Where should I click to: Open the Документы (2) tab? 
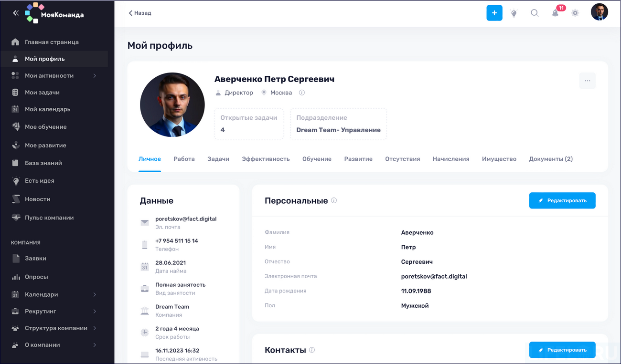(x=550, y=159)
